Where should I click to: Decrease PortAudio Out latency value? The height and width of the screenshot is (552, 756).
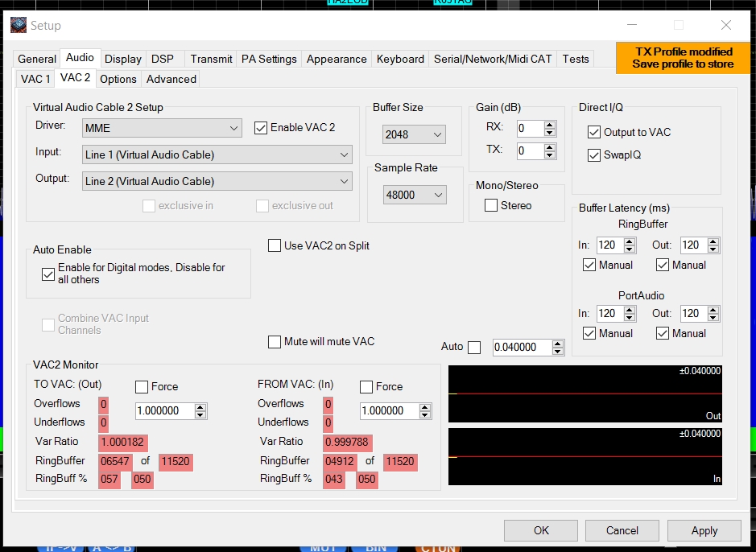(x=713, y=317)
